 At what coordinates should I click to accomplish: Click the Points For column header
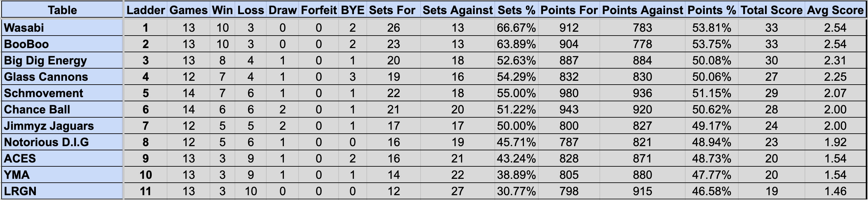point(569,10)
